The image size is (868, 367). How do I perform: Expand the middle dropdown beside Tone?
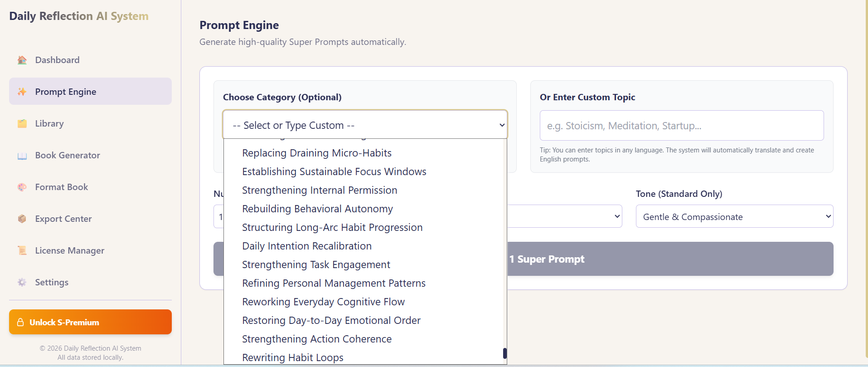[564, 216]
